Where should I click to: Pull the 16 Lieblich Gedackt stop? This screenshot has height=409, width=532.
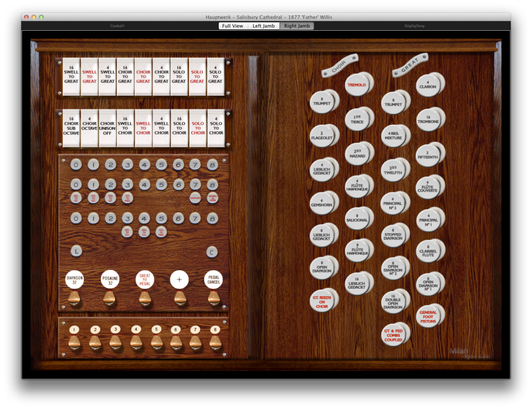point(357,284)
